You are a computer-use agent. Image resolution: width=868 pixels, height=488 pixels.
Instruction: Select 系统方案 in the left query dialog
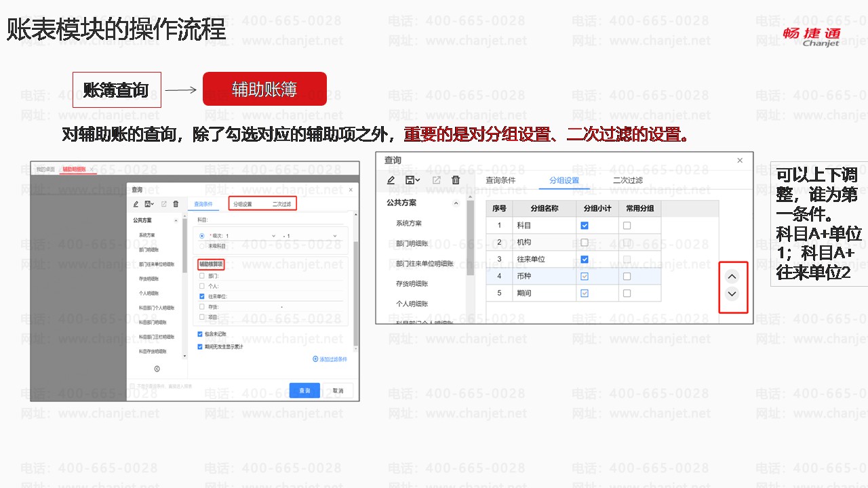(x=146, y=235)
